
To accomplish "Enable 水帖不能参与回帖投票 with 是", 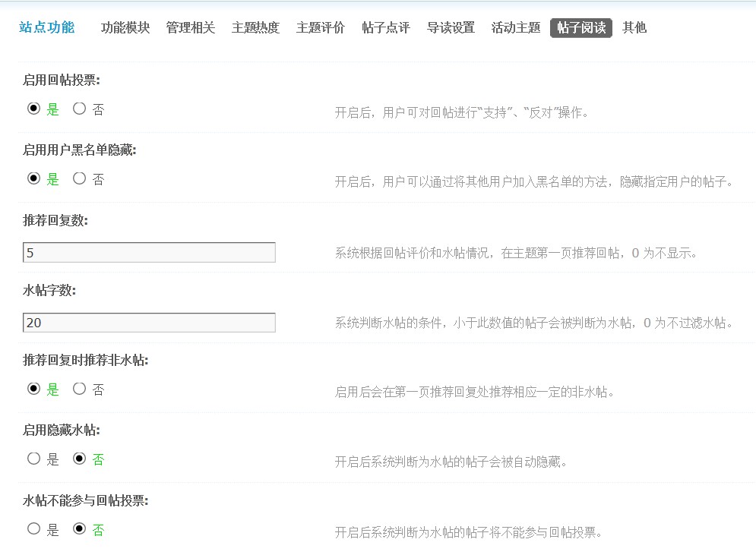I will pos(33,529).
